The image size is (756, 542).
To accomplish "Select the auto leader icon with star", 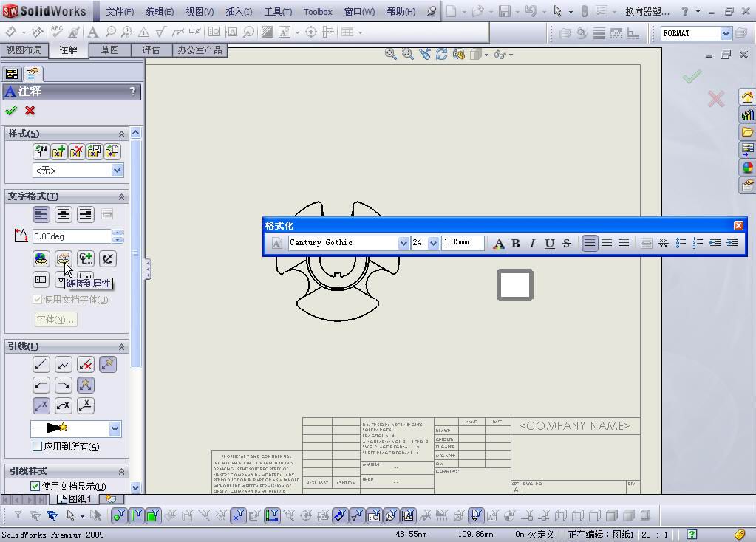I will pyautogui.click(x=108, y=365).
